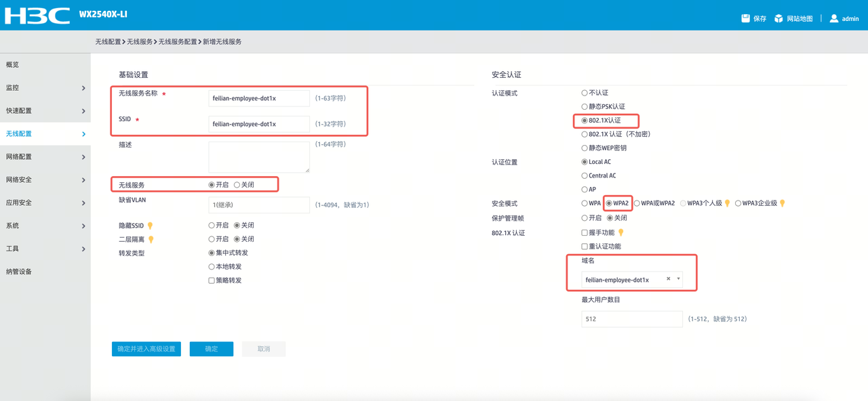Image resolution: width=868 pixels, height=401 pixels.
Task: Click the 无线服务名称 input field
Action: coord(259,98)
